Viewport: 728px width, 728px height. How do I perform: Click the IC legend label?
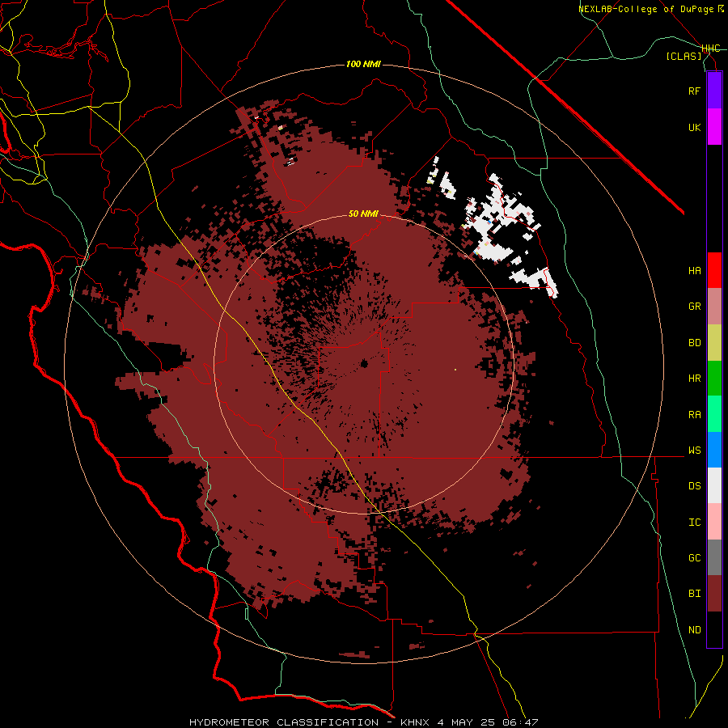click(694, 523)
